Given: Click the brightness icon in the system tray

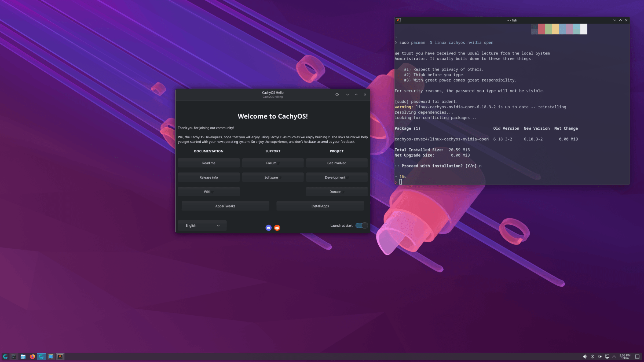Looking at the screenshot, I should pos(600,357).
